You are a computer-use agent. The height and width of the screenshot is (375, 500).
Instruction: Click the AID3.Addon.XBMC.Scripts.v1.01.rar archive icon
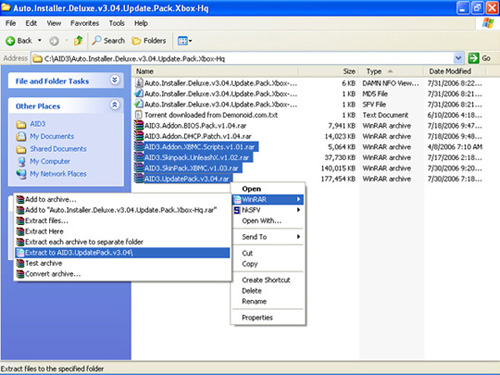139,147
